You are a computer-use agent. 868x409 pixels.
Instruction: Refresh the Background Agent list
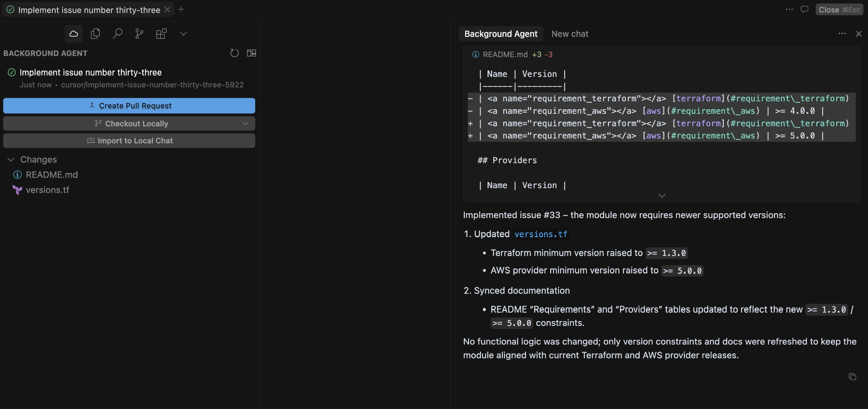pos(234,53)
